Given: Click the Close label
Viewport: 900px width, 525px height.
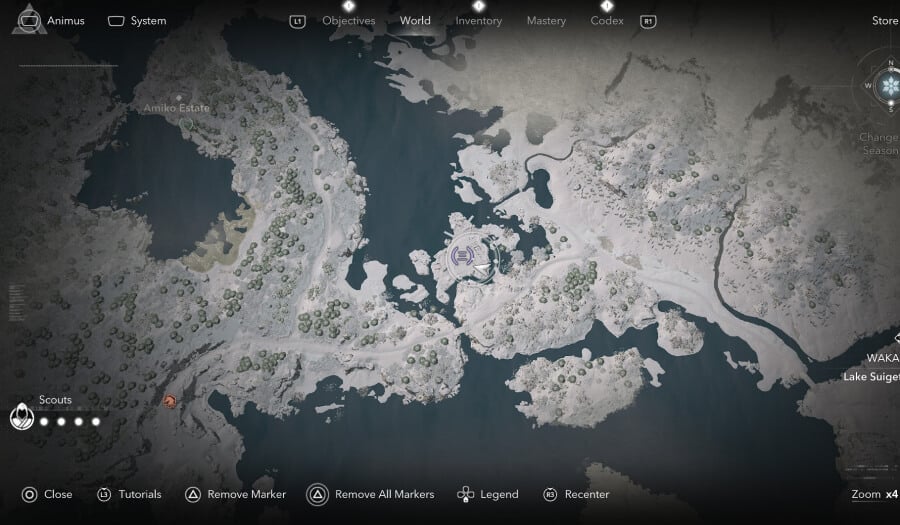Looking at the screenshot, I should 58,494.
